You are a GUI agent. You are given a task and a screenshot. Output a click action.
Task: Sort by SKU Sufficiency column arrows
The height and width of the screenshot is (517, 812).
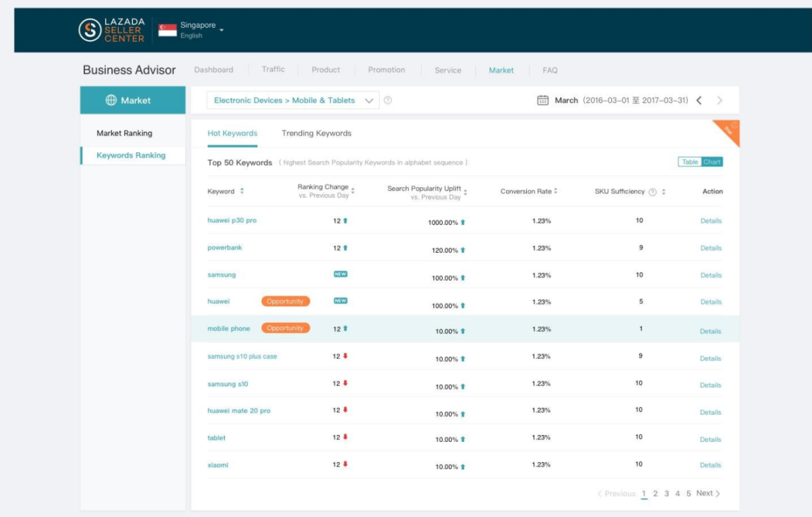point(663,193)
